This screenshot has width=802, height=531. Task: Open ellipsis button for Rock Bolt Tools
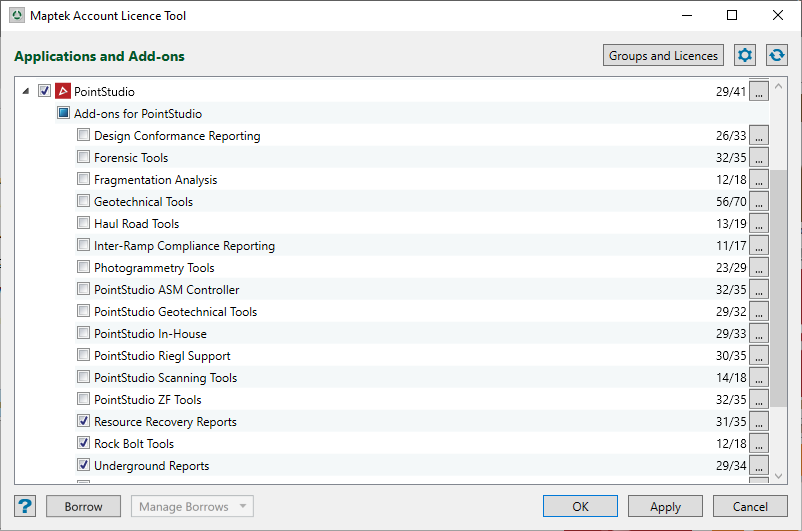759,444
